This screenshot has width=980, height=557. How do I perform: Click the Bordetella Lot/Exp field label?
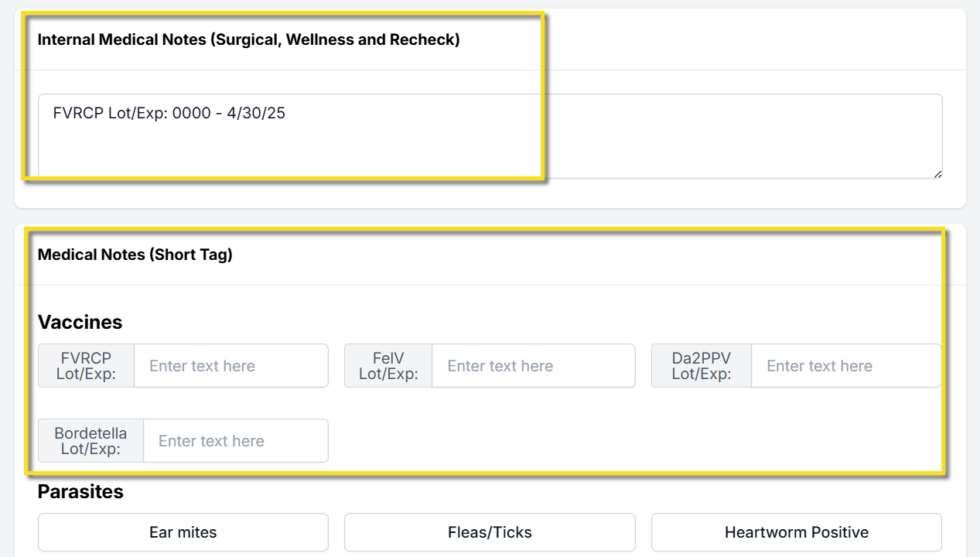tap(90, 441)
